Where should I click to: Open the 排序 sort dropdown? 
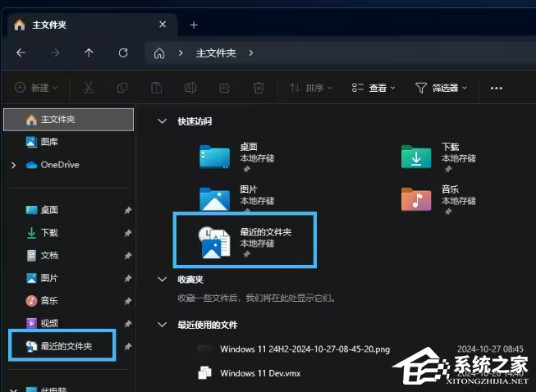pos(310,88)
